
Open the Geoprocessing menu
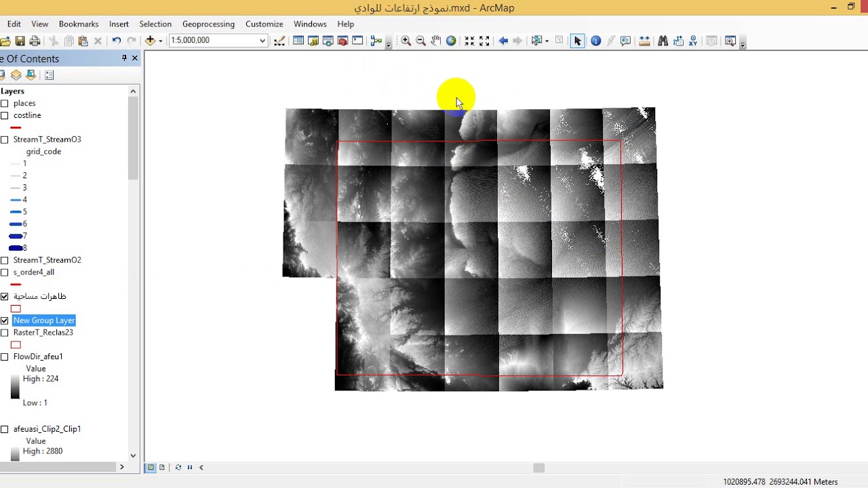click(208, 24)
